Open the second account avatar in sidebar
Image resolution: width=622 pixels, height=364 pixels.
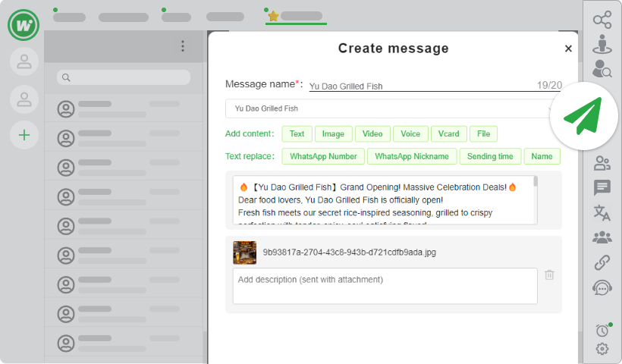[24, 99]
